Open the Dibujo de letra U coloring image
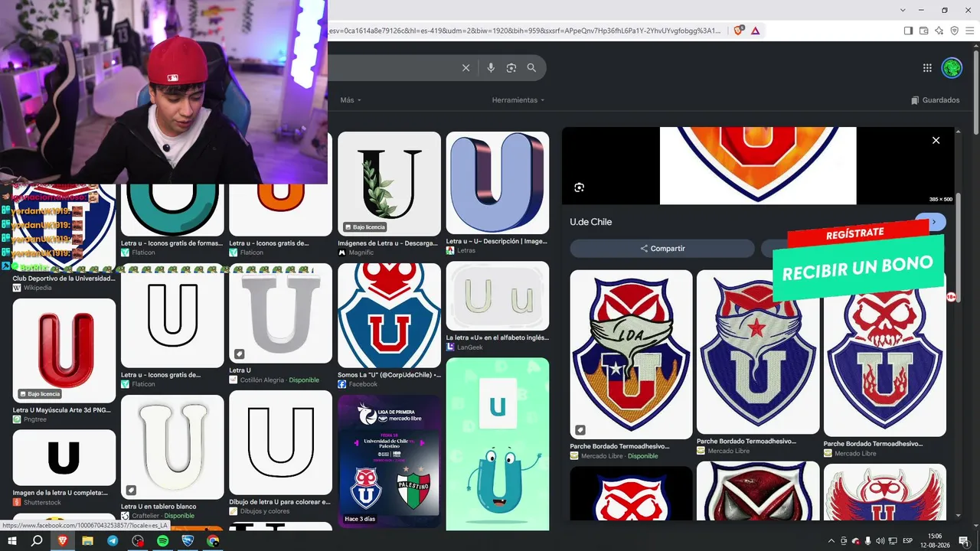980x551 pixels. [280, 442]
